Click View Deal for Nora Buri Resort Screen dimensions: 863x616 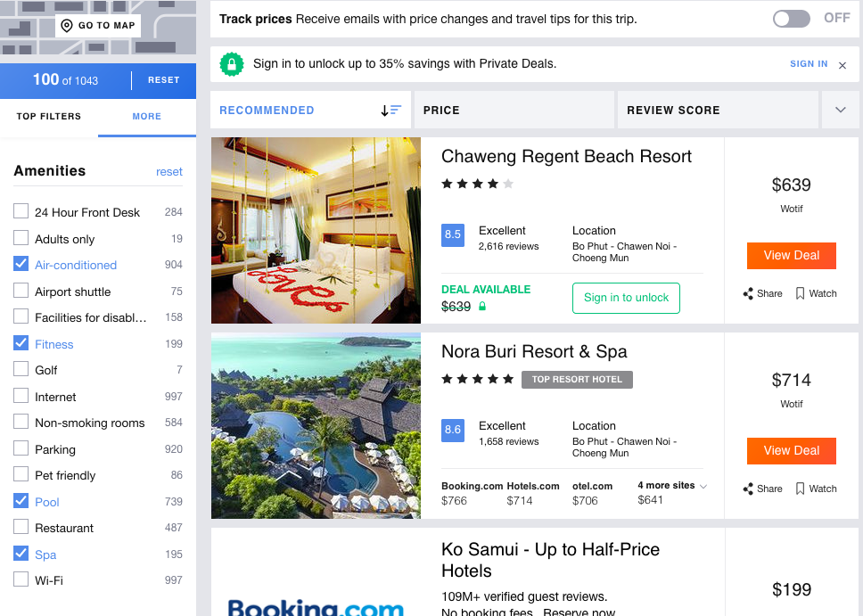point(791,451)
